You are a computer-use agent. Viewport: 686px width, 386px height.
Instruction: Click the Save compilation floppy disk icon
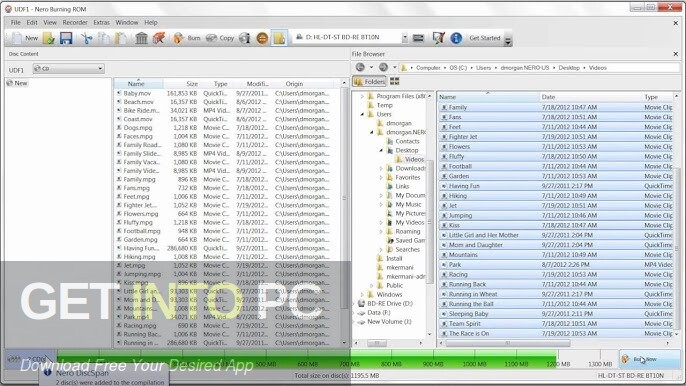(x=66, y=38)
